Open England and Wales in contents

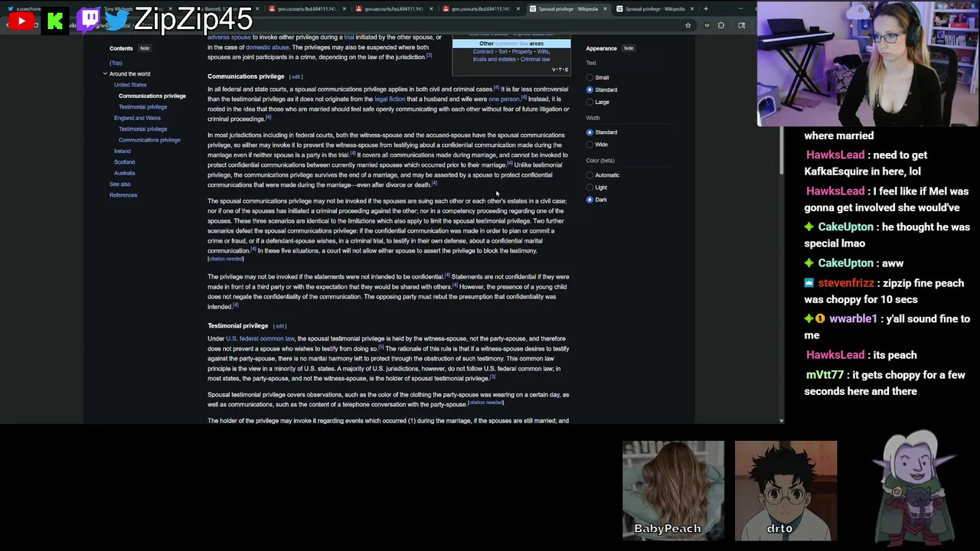(x=137, y=118)
